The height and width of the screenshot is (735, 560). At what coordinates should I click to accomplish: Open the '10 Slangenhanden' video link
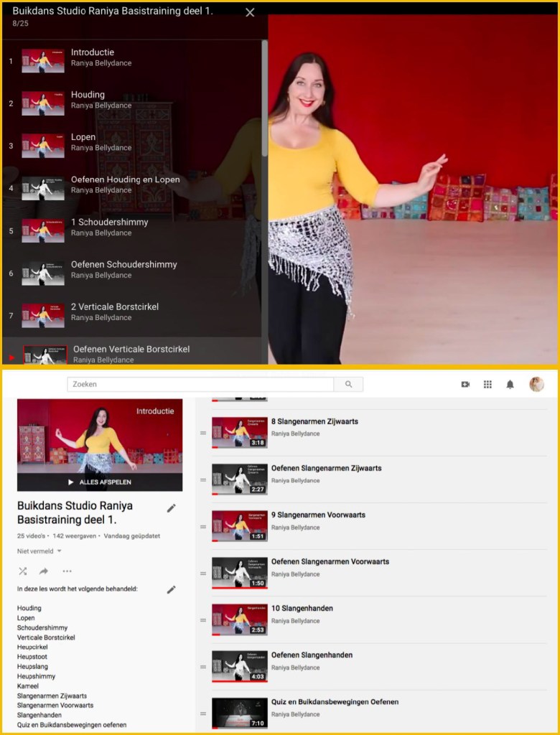coord(302,609)
